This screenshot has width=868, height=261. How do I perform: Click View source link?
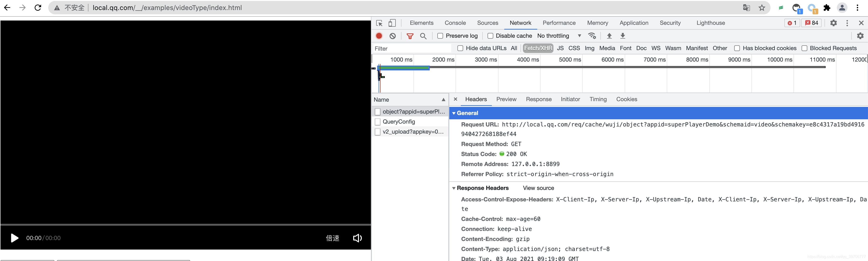coord(538,188)
